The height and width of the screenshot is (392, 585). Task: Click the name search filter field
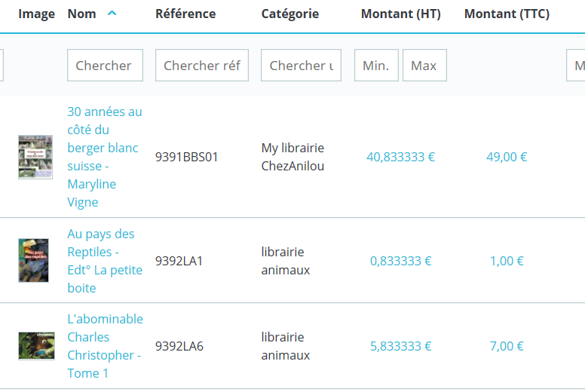click(x=105, y=66)
